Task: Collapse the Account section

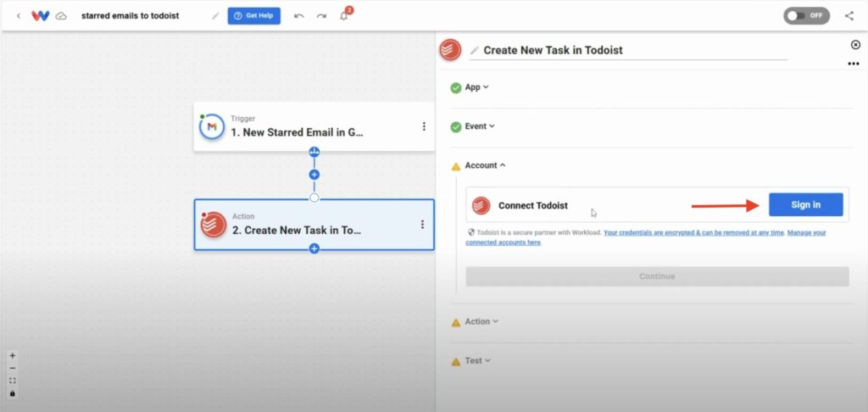Action: pyautogui.click(x=485, y=165)
